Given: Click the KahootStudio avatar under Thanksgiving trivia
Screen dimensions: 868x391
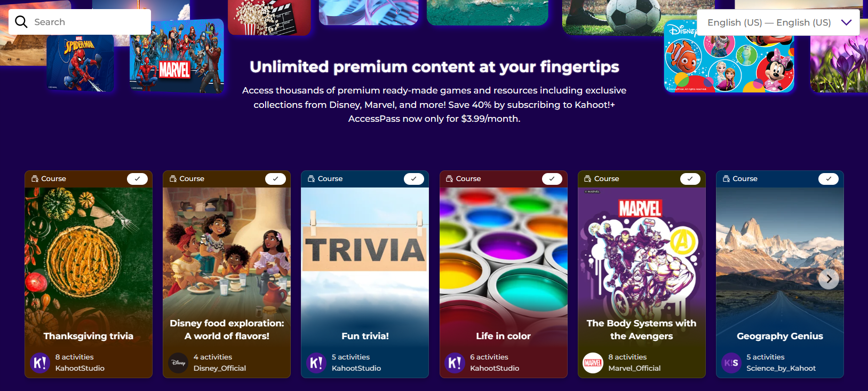Looking at the screenshot, I should pyautogui.click(x=40, y=363).
